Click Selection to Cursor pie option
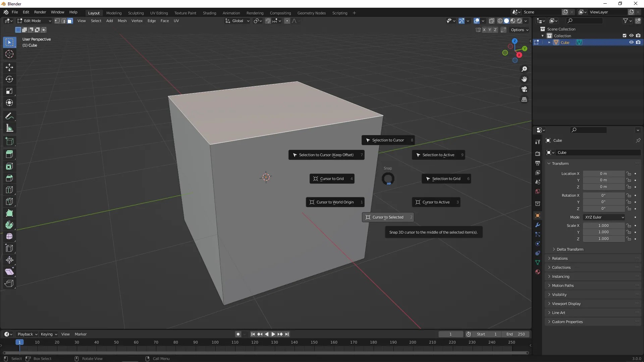Image resolution: width=644 pixels, height=362 pixels. pyautogui.click(x=388, y=140)
